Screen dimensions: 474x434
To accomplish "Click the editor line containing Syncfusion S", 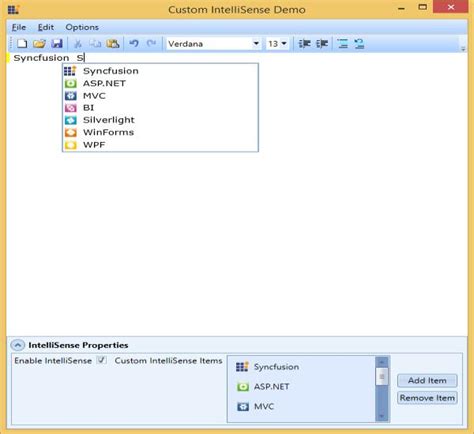I will [x=237, y=58].
